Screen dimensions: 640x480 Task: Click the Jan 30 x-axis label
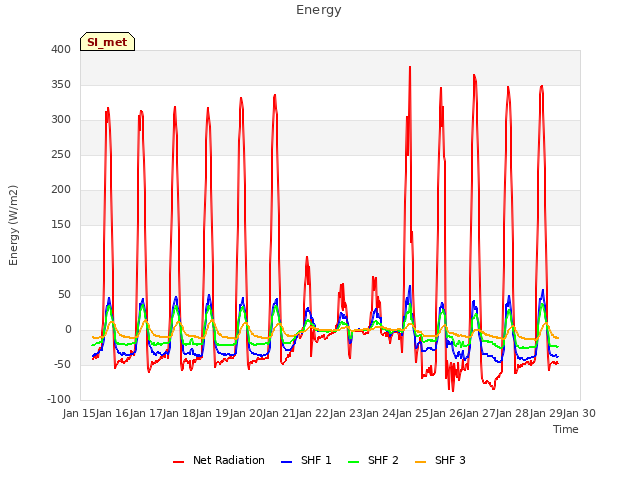(579, 413)
